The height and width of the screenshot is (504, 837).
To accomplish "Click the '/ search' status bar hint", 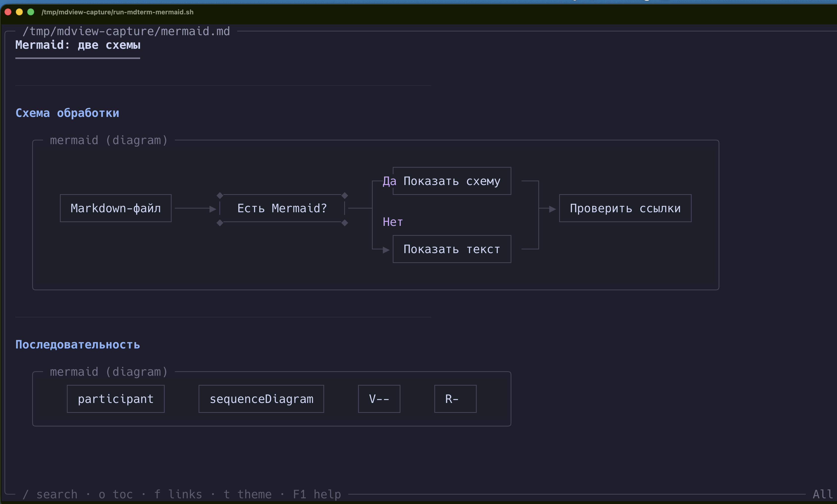I will point(50,495).
